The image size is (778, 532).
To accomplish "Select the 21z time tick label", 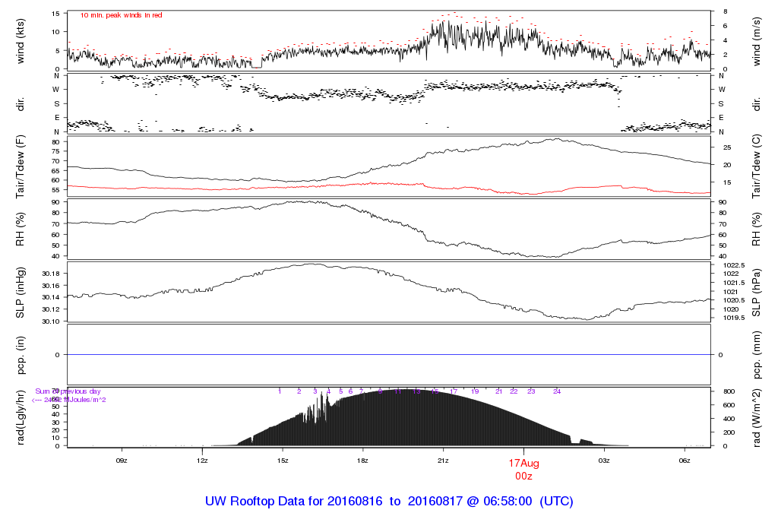I will click(x=444, y=461).
